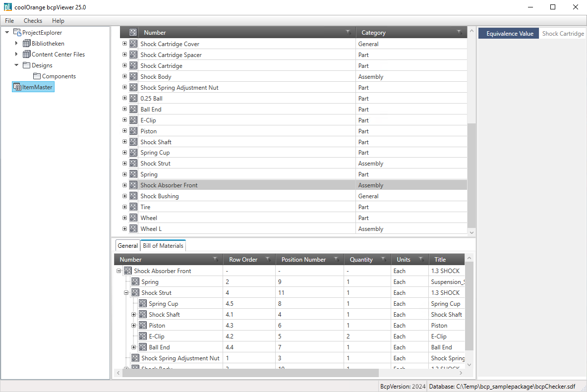Click the filter icon in Row Order header
The image size is (587, 392).
(x=268, y=260)
